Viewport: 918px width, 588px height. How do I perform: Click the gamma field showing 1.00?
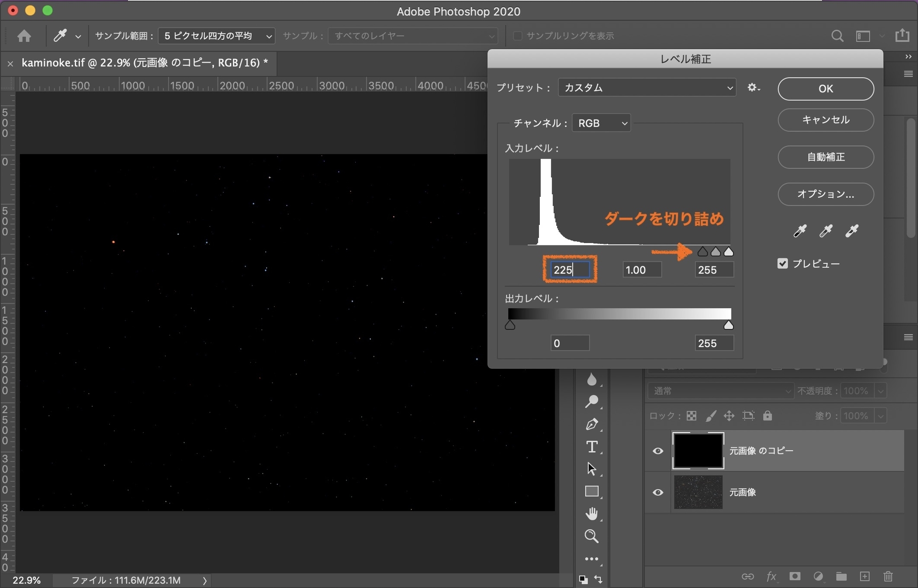click(642, 270)
